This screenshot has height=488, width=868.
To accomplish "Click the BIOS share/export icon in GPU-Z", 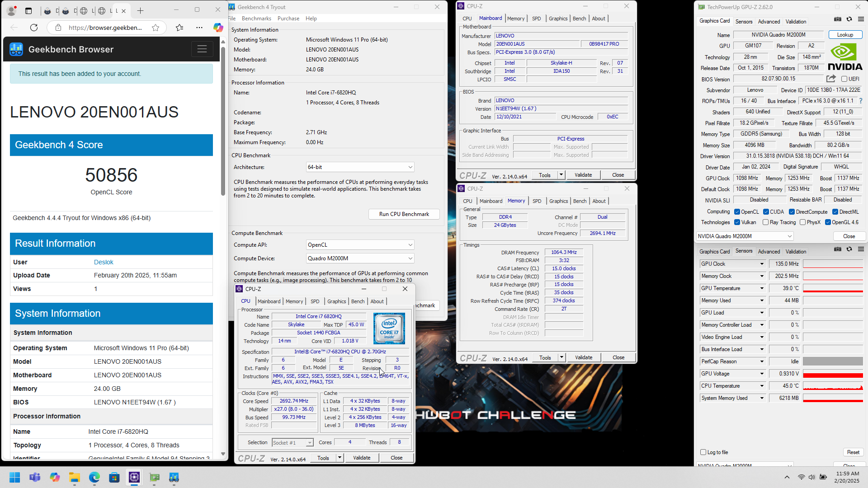I will [x=831, y=79].
